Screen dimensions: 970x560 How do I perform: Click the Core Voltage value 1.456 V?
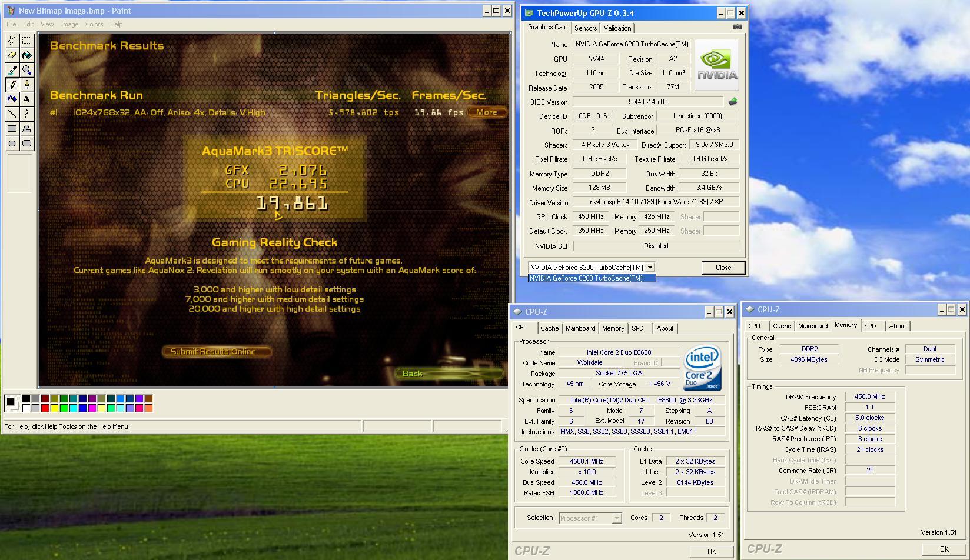(659, 384)
